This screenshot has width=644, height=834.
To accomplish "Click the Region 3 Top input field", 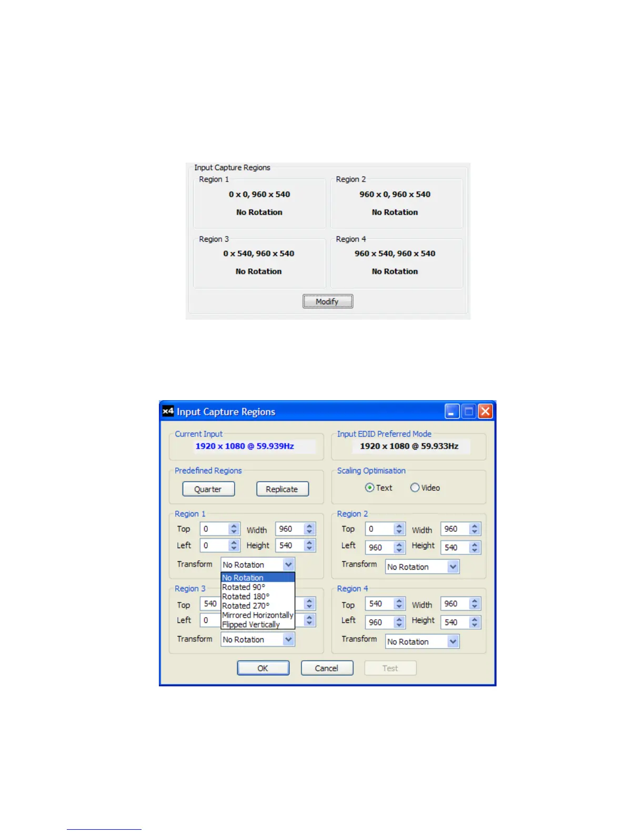I will pyautogui.click(x=210, y=603).
